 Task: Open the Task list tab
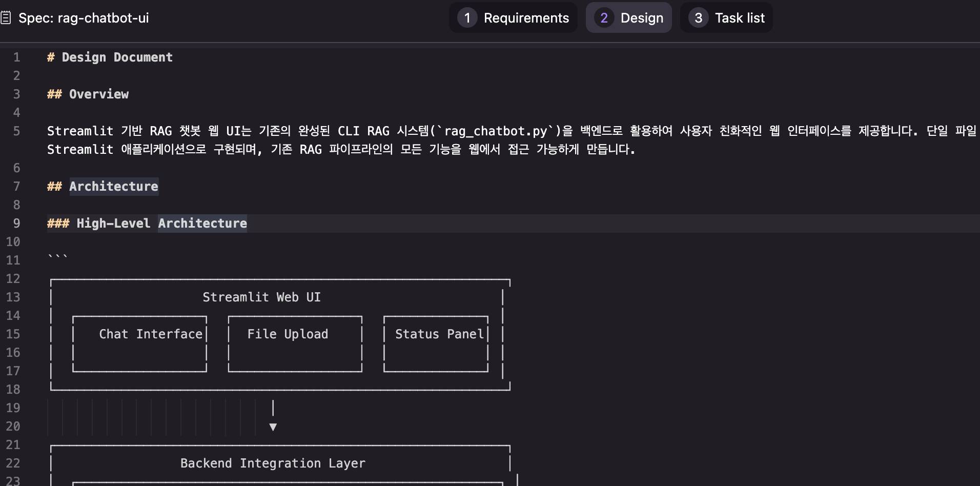tap(726, 17)
